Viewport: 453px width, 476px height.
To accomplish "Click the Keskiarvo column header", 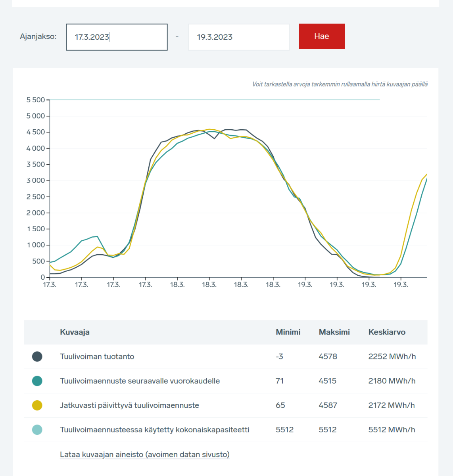I will [x=387, y=332].
